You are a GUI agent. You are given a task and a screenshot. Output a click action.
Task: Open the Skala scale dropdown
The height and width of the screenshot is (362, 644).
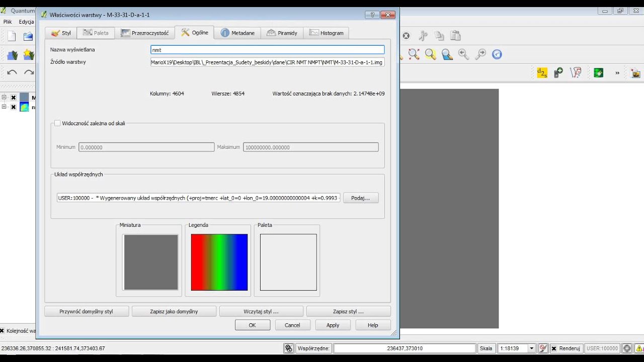point(532,348)
